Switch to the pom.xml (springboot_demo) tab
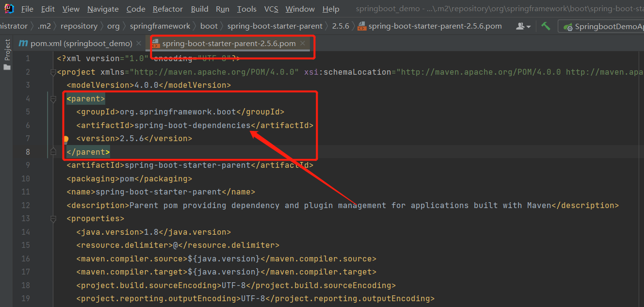 coord(81,43)
